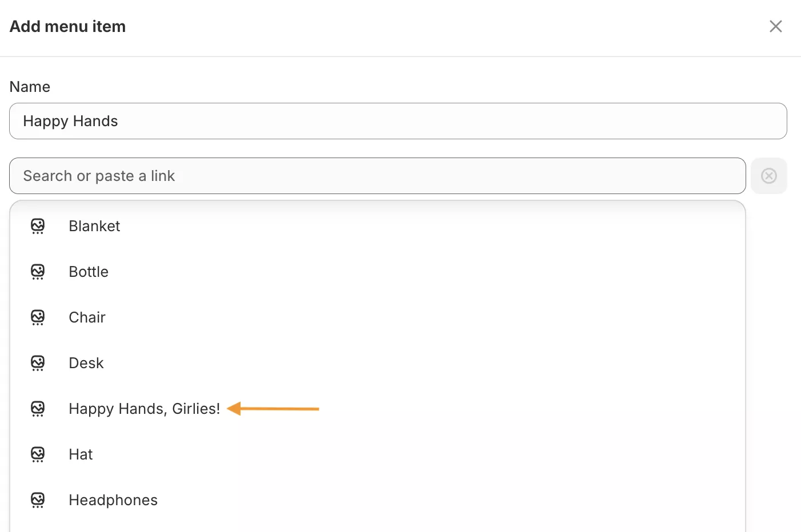Image resolution: width=801 pixels, height=532 pixels.
Task: Click the image icon beside Hat
Action: coord(38,454)
